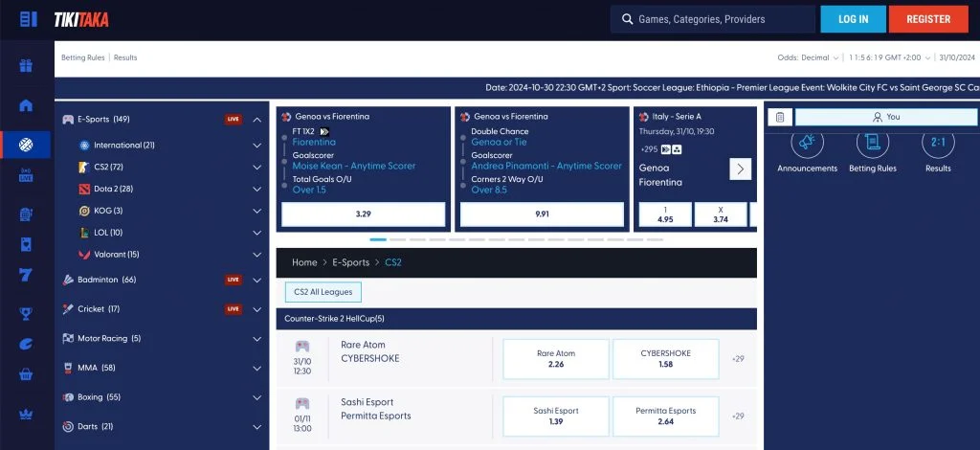This screenshot has height=450, width=980.
Task: Go to the home icon in sidebar
Action: [26, 105]
